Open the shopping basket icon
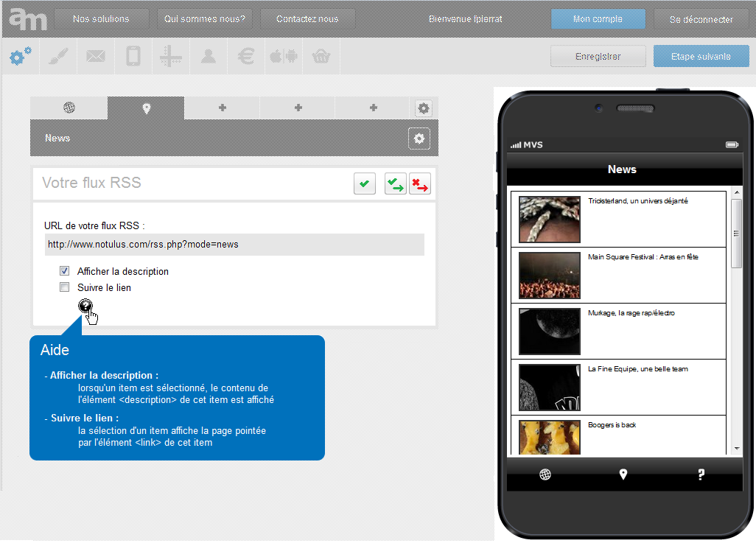 (321, 57)
